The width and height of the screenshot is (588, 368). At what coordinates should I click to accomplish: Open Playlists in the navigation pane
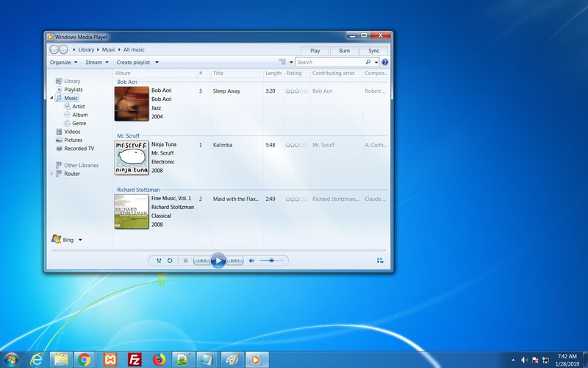click(69, 89)
